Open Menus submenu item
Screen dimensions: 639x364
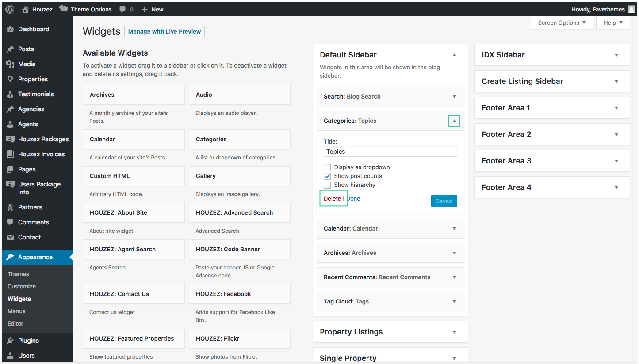point(16,311)
